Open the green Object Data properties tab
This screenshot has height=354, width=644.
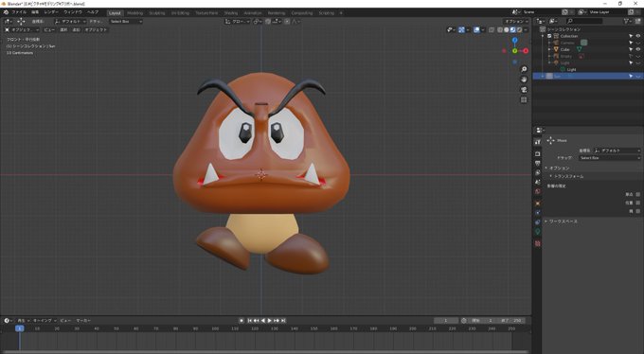[538, 232]
